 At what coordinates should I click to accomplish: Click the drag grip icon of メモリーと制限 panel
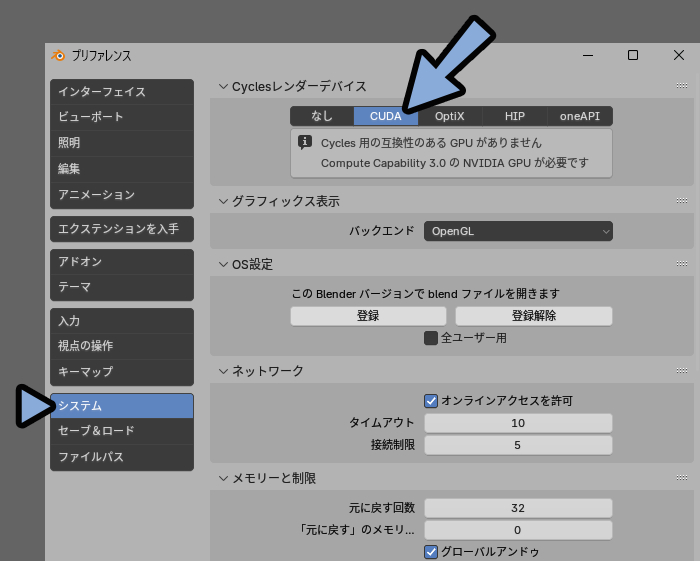[682, 478]
